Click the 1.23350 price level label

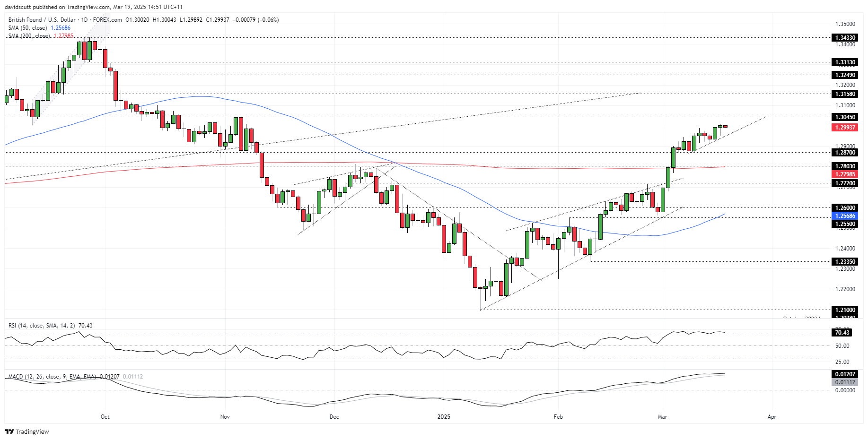coord(845,261)
